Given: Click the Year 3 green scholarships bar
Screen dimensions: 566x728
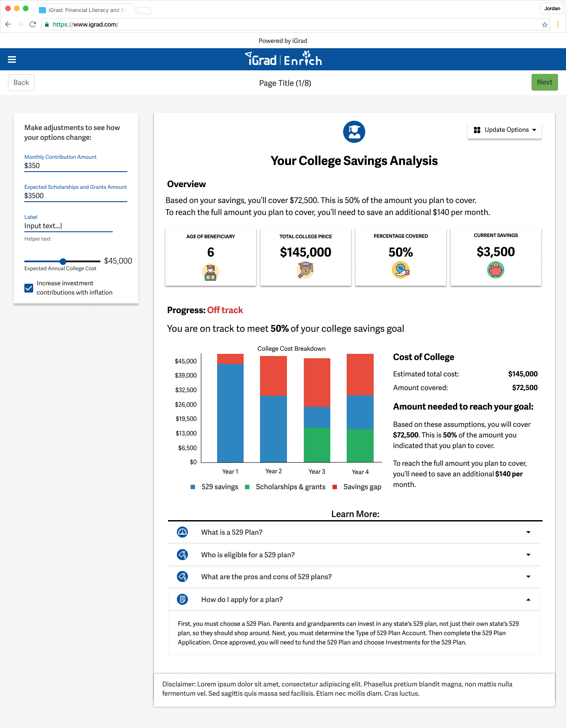Looking at the screenshot, I should coord(317,445).
